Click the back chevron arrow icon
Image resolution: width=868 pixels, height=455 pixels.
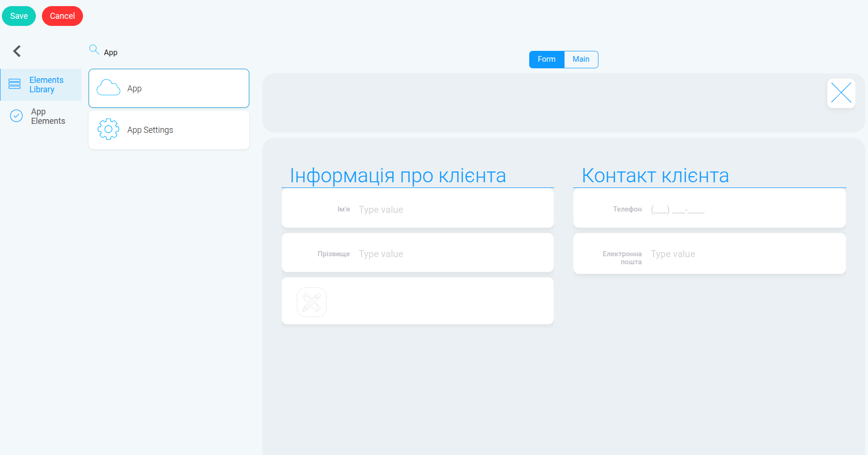[17, 51]
